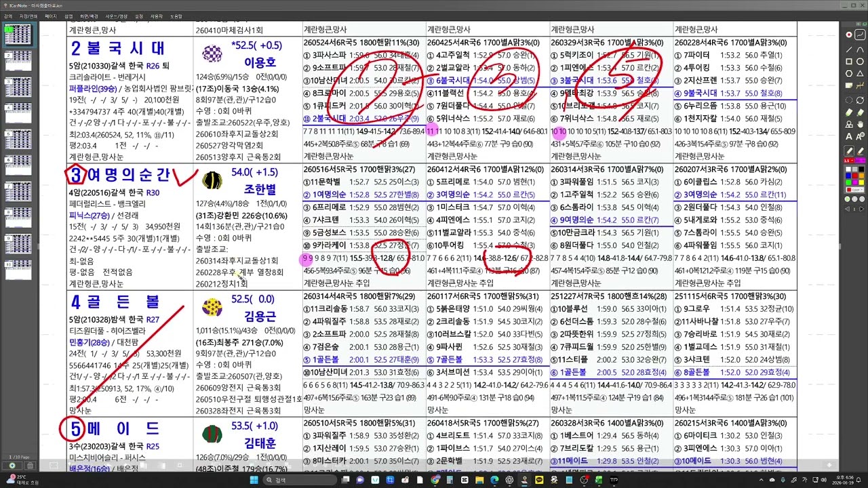Select the right eraser tool
Viewport: 868px width, 488px height.
pyautogui.click(x=860, y=112)
